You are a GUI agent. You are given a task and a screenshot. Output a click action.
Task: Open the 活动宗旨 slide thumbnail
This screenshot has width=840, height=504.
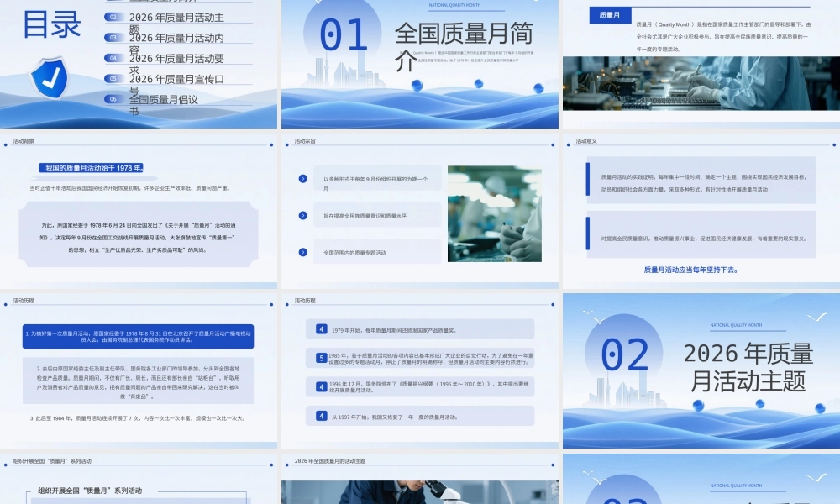pyautogui.click(x=419, y=211)
